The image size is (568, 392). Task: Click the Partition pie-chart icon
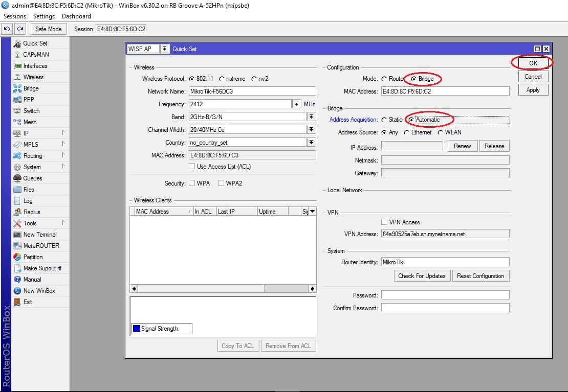pyautogui.click(x=17, y=257)
